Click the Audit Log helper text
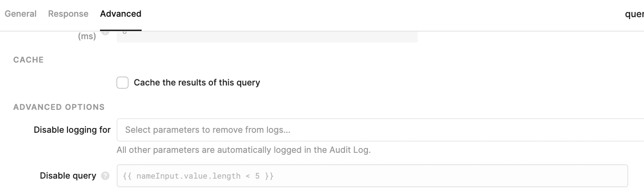644x192 pixels. tap(244, 150)
